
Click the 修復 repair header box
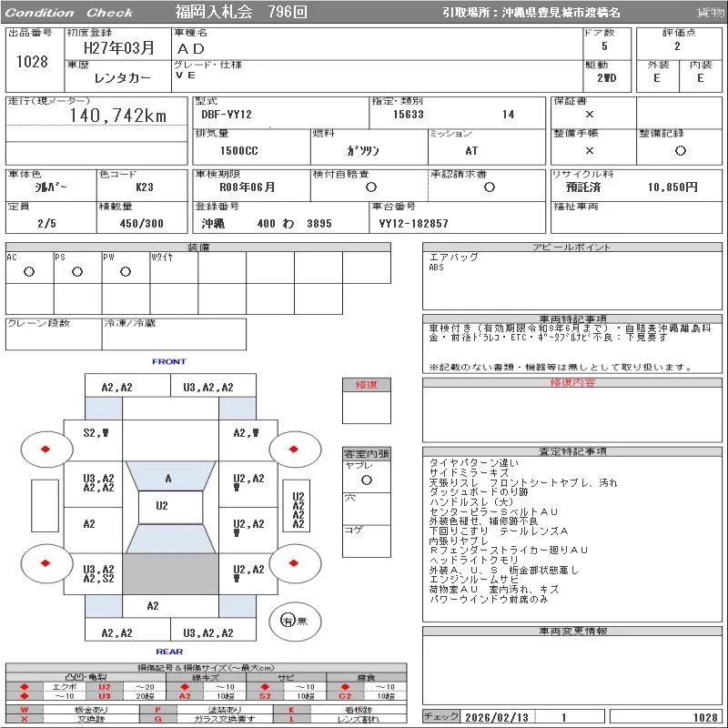click(366, 385)
